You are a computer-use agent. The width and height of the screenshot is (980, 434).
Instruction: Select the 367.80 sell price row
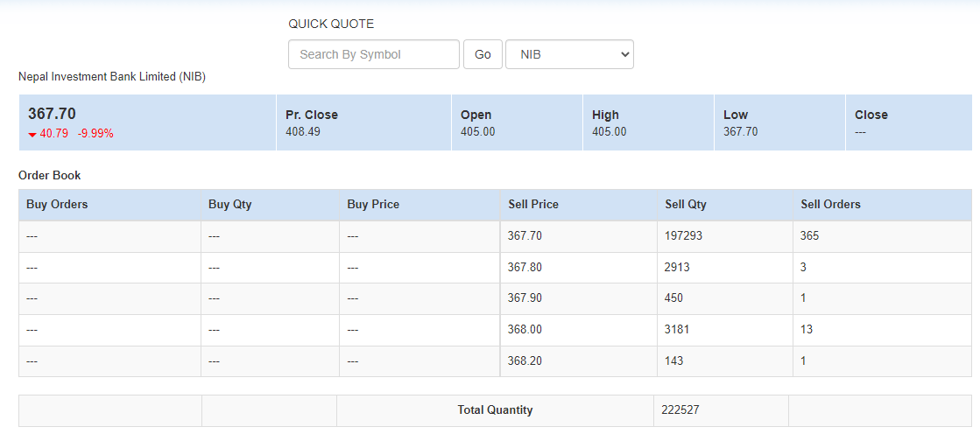point(525,267)
